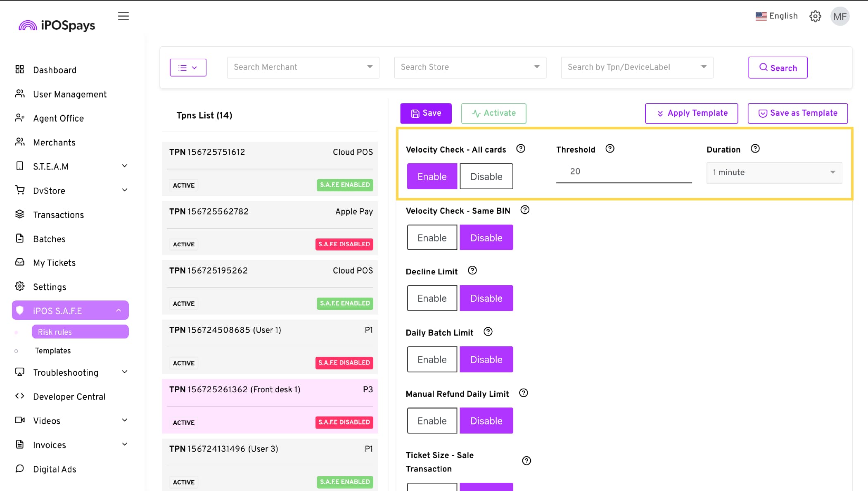Click the hamburger menu icon
This screenshot has width=868, height=491.
(x=123, y=16)
